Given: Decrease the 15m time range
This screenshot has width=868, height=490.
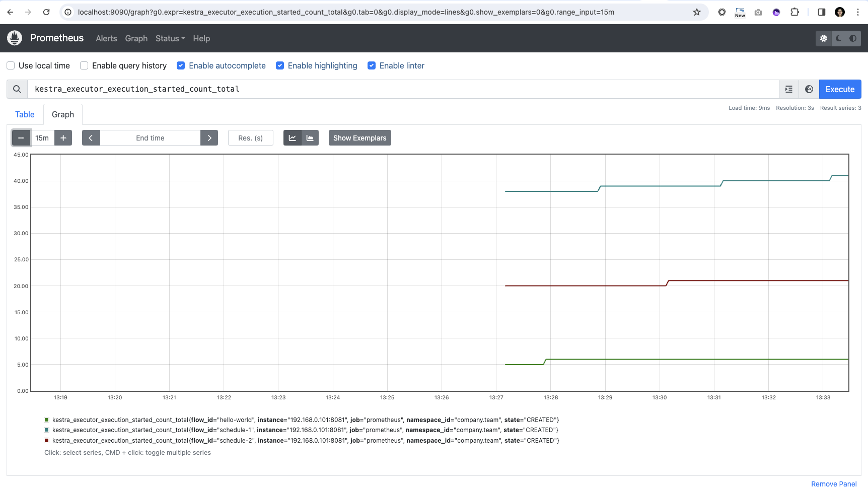Looking at the screenshot, I should 21,138.
